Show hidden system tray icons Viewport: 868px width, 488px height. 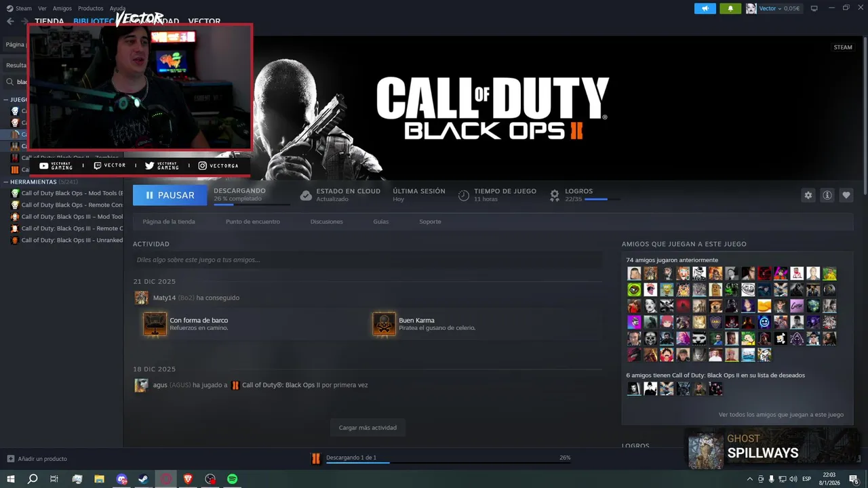[x=750, y=479]
